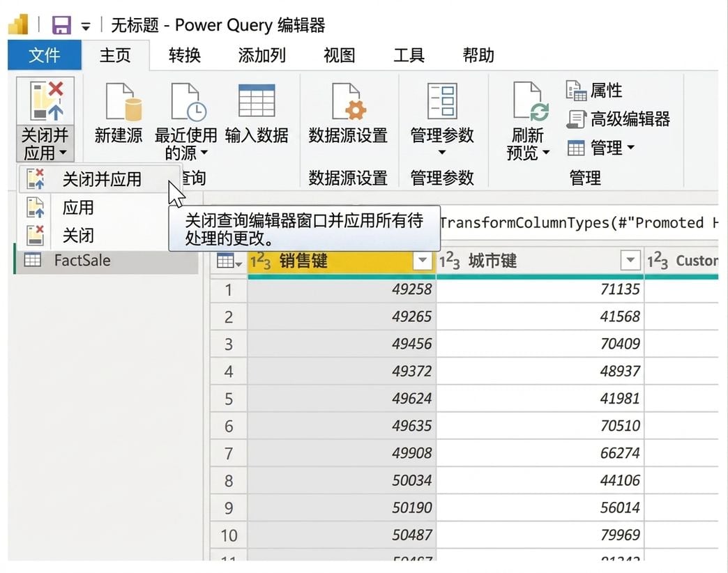Select row number 10

(x=229, y=535)
